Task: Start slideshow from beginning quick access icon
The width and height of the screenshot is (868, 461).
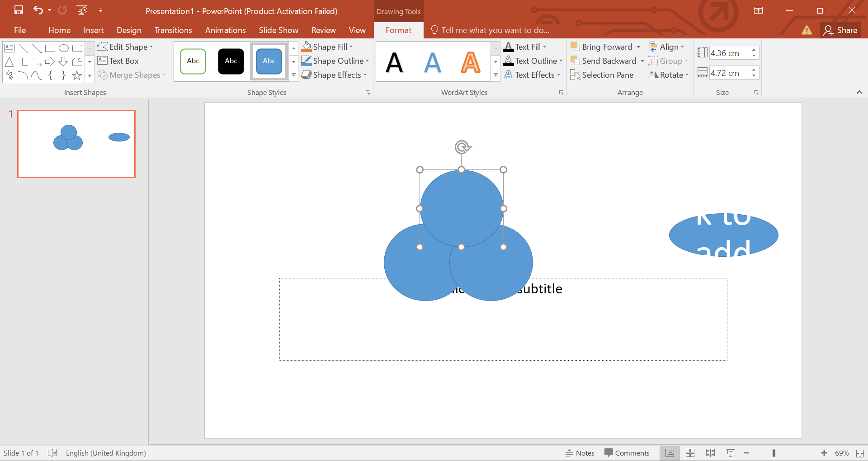Action: (x=82, y=10)
